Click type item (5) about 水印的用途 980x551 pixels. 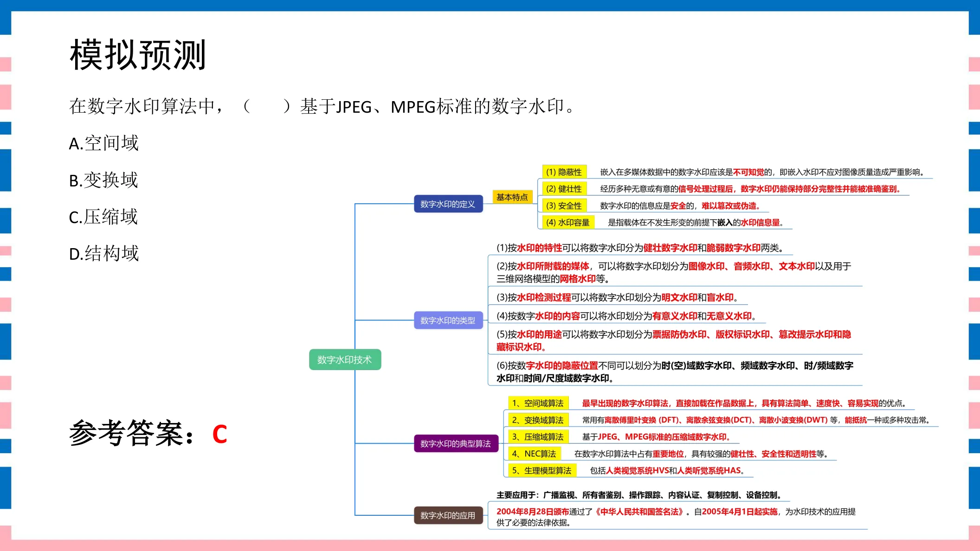(674, 340)
